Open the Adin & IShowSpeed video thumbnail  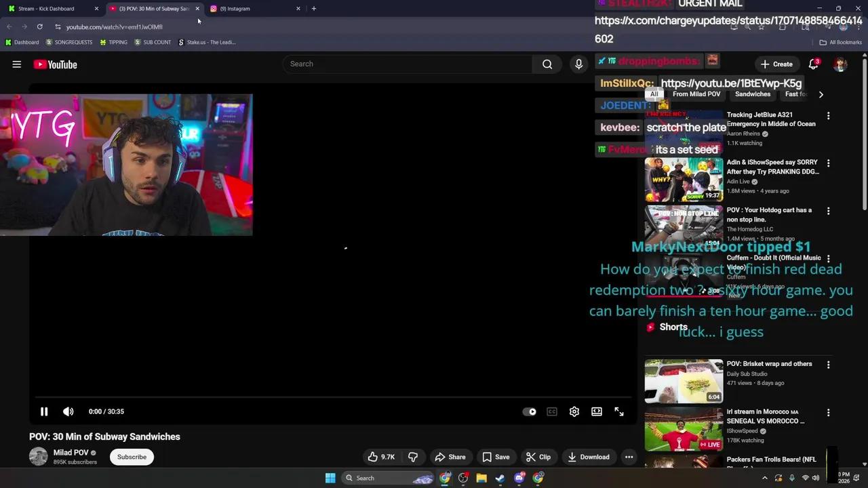(x=684, y=180)
